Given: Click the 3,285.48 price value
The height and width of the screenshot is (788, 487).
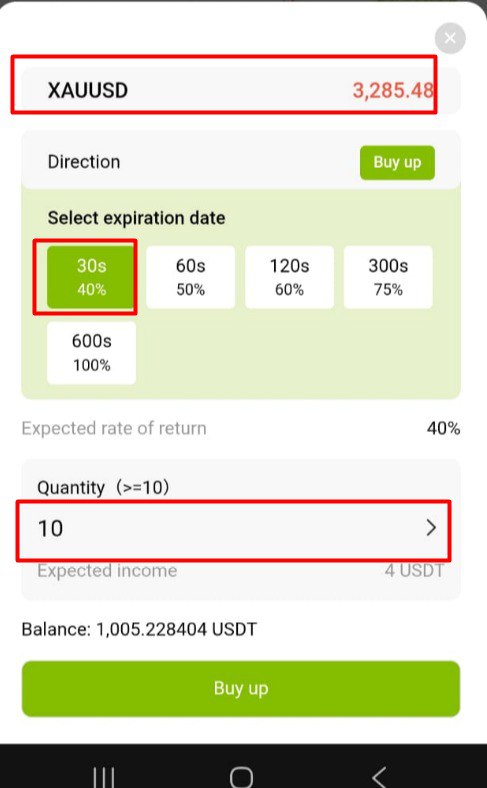Looking at the screenshot, I should [393, 90].
